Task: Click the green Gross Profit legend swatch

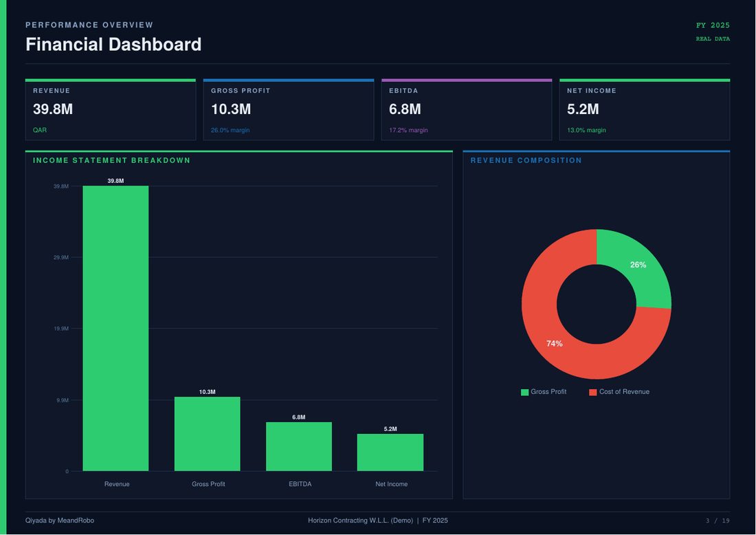Action: 524,392
